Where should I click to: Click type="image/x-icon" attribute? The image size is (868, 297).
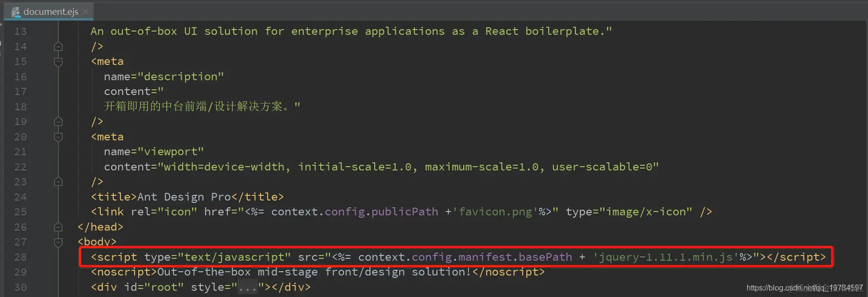pos(629,212)
